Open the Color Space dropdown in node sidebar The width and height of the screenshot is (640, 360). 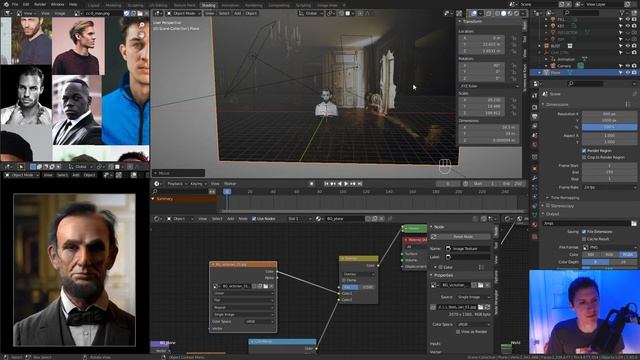point(473,324)
